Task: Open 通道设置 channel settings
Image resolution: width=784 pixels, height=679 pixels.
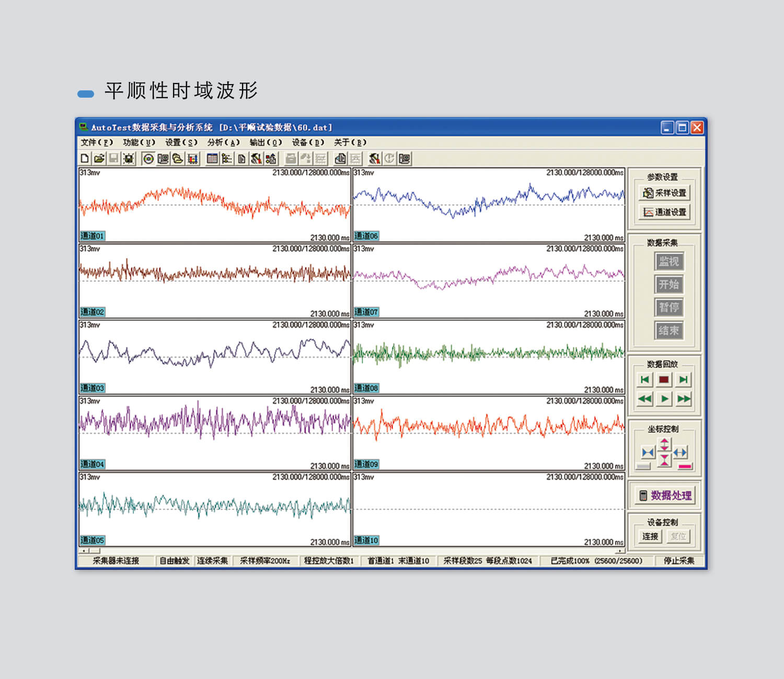Action: 665,212
